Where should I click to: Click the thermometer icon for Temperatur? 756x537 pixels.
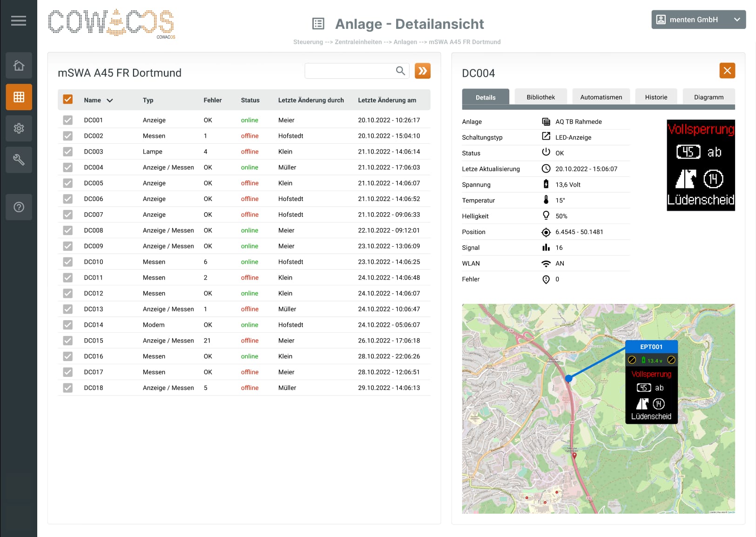click(546, 200)
